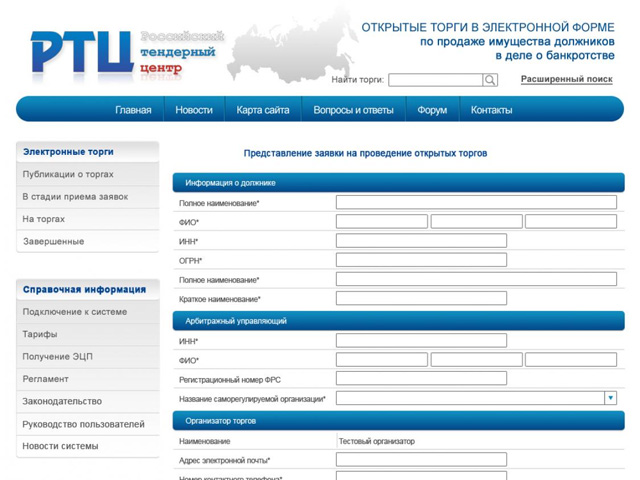This screenshot has width=640, height=480.
Task: Click first ФИО field under Арбитражный управляющий
Action: point(382,360)
